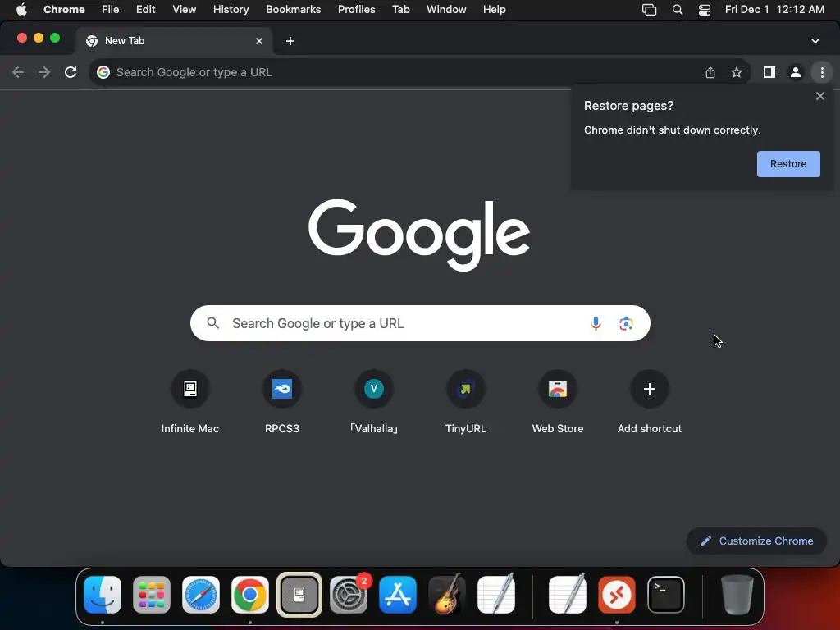Screen dimensions: 840x630
Task: Open Control Center in the menu bar
Action: point(705,10)
